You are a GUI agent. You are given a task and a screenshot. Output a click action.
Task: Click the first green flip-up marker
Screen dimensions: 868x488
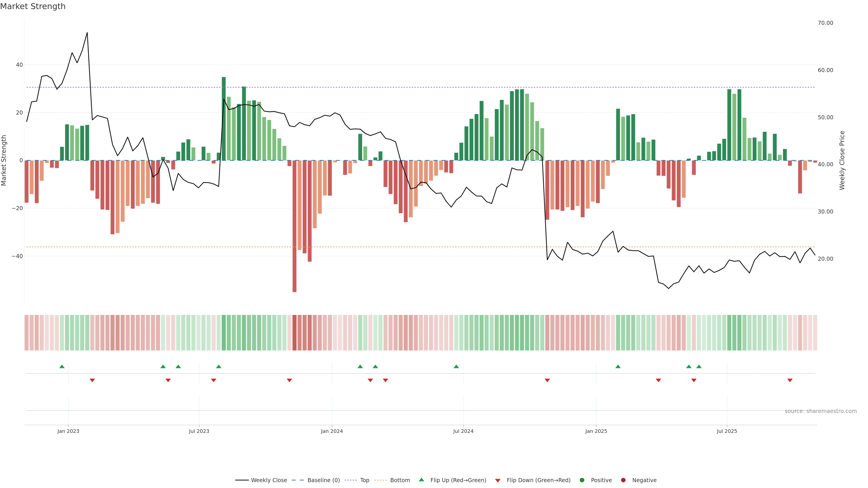tap(62, 366)
